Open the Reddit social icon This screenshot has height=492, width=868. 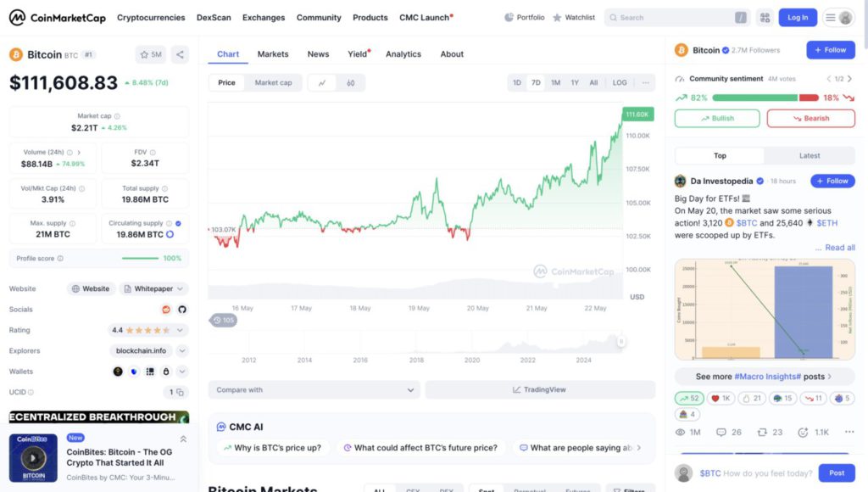166,309
